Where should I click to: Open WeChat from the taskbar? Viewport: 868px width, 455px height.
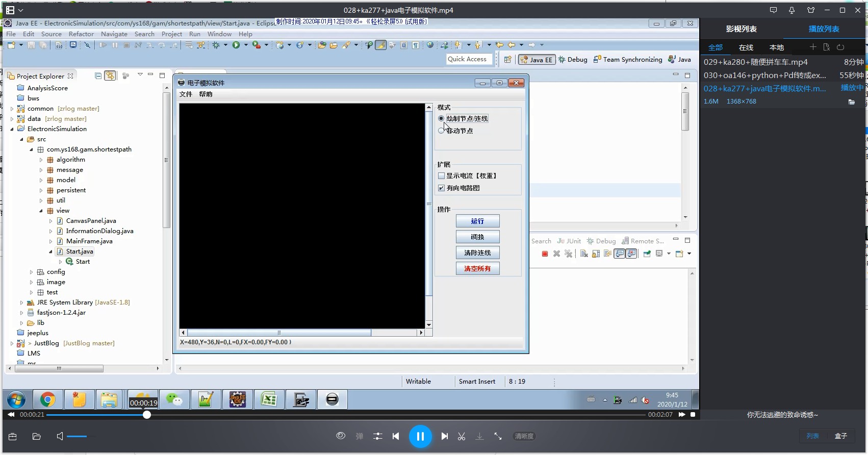click(x=174, y=399)
